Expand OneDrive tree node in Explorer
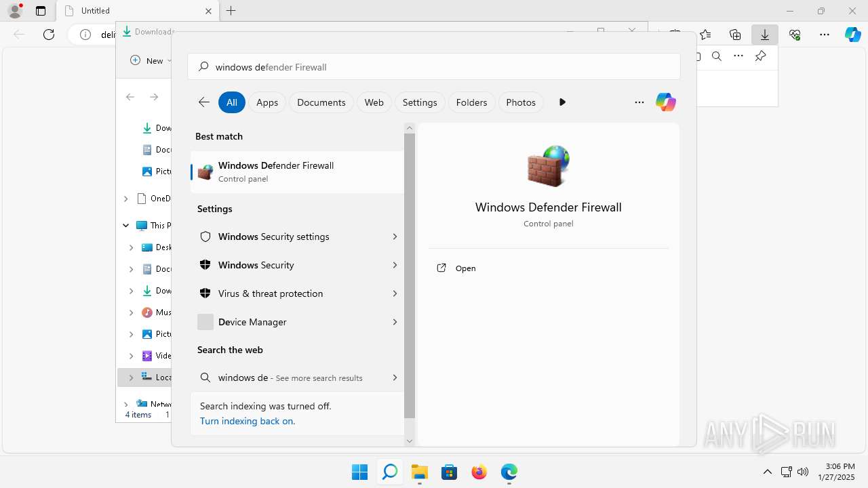 (x=126, y=199)
